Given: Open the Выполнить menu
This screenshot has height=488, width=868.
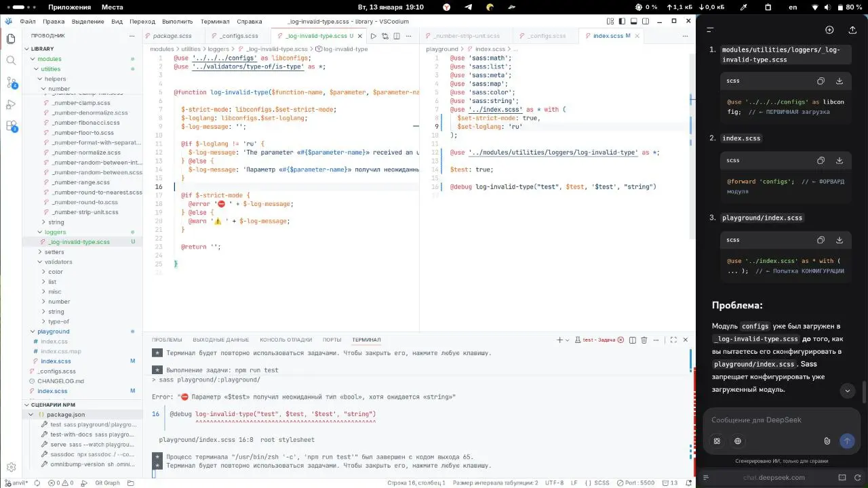Looking at the screenshot, I should 177,22.
